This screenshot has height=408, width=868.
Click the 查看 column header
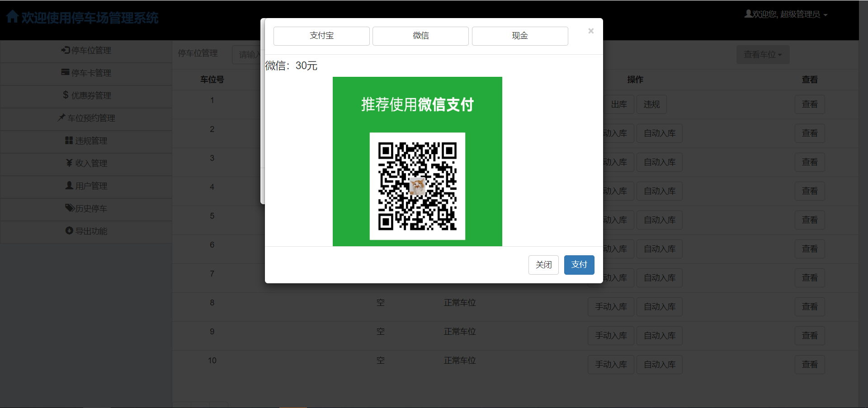(x=810, y=80)
